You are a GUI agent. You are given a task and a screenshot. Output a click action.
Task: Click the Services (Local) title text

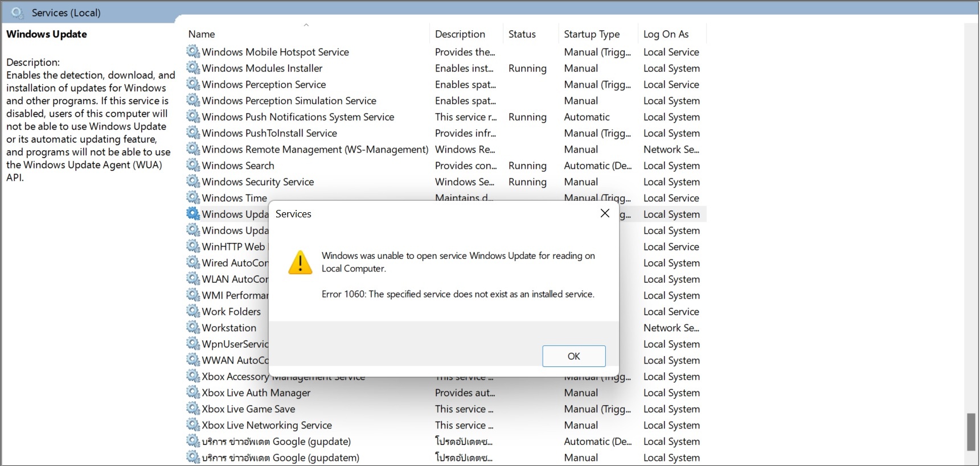coord(66,13)
